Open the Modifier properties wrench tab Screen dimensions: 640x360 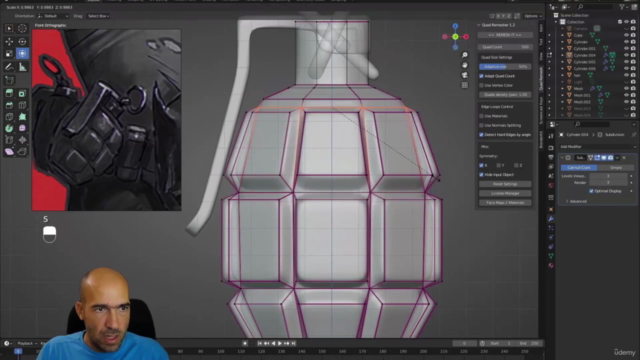[551, 219]
